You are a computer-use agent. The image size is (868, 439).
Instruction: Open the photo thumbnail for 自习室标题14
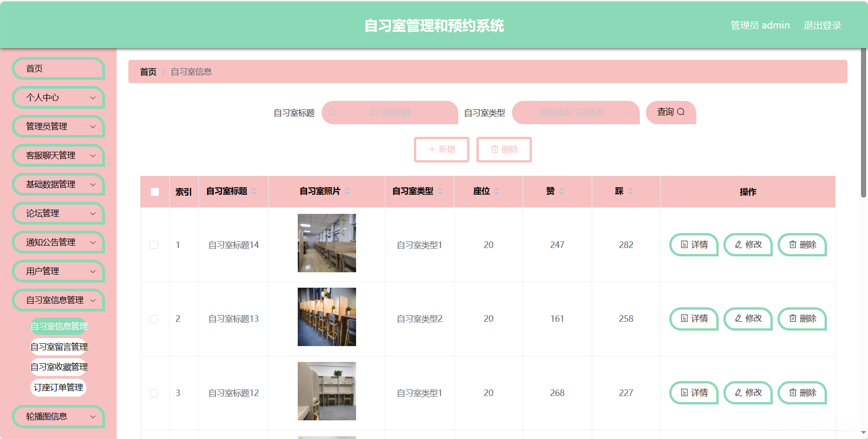click(327, 243)
